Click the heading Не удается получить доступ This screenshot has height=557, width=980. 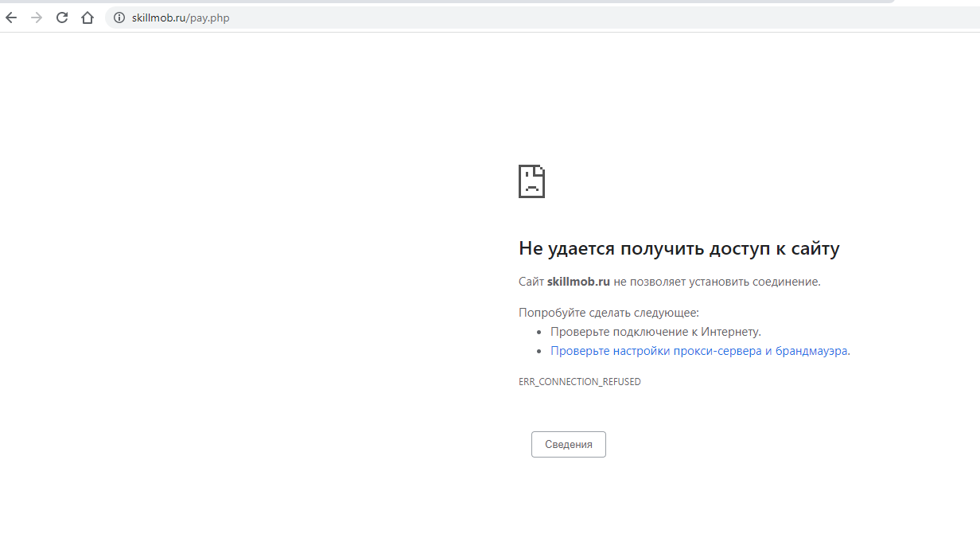click(679, 249)
